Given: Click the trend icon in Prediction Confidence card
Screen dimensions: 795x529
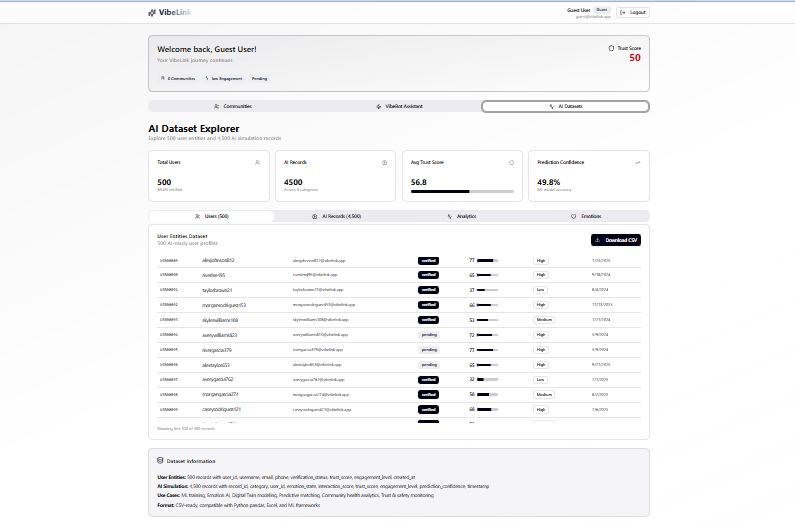Looking at the screenshot, I should (x=638, y=162).
